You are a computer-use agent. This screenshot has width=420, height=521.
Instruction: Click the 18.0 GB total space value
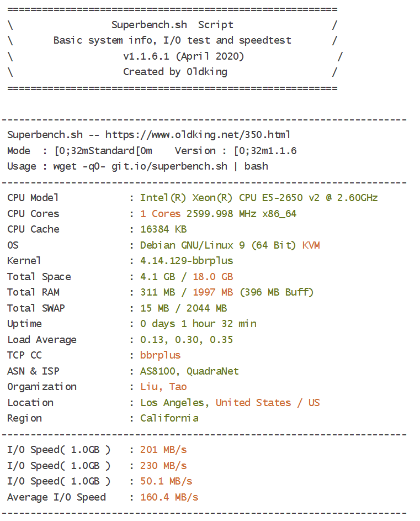(x=213, y=277)
